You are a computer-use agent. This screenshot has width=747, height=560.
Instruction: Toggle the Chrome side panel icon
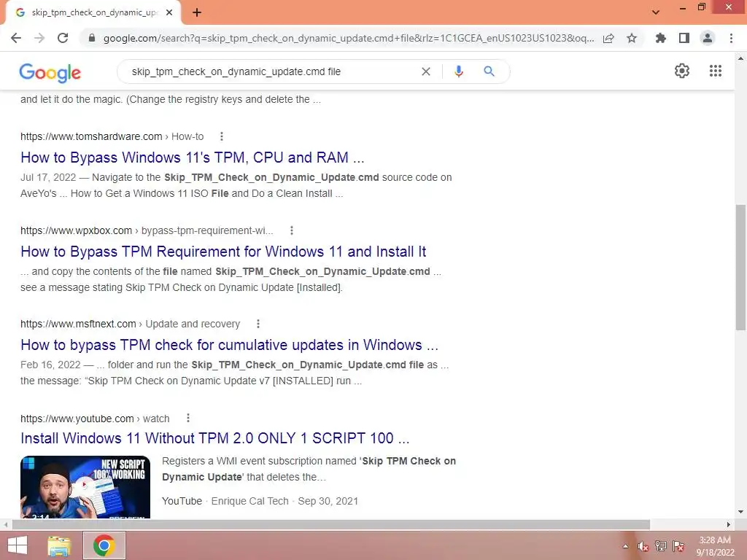pyautogui.click(x=684, y=38)
